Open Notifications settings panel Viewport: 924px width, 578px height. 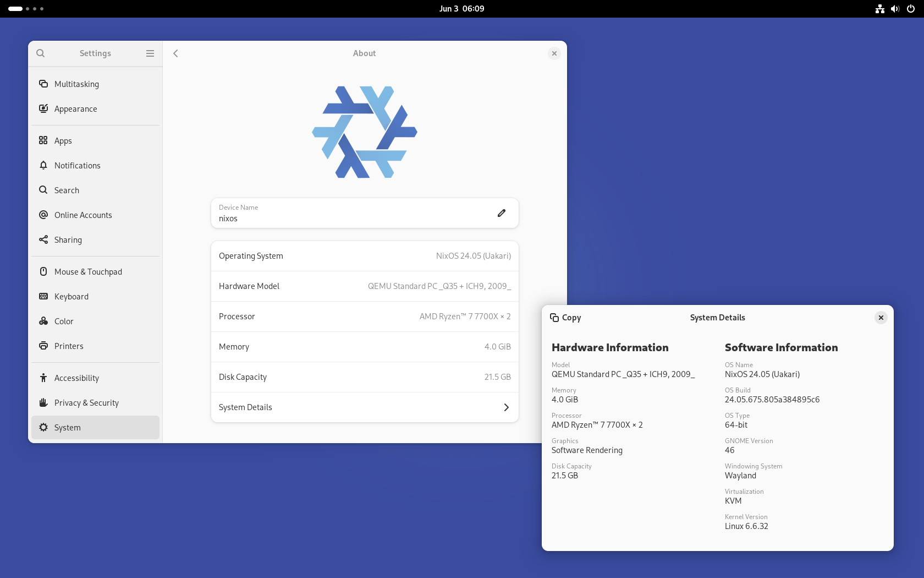click(x=95, y=165)
